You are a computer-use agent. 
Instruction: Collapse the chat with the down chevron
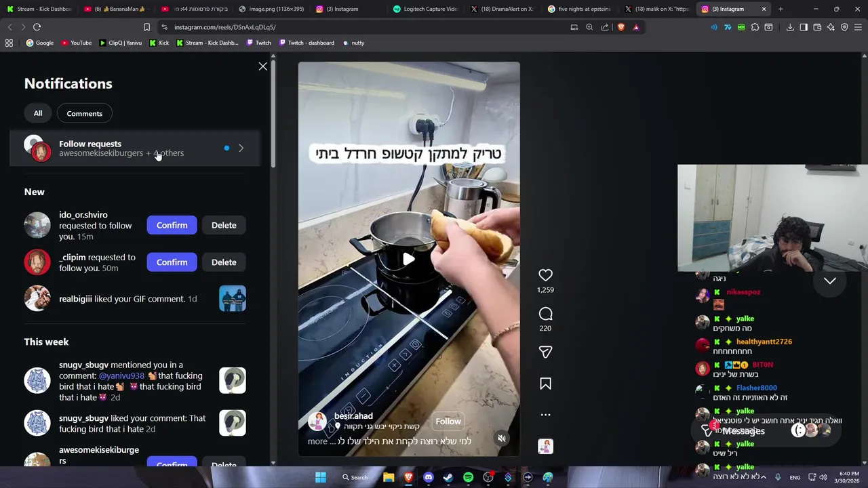point(830,281)
